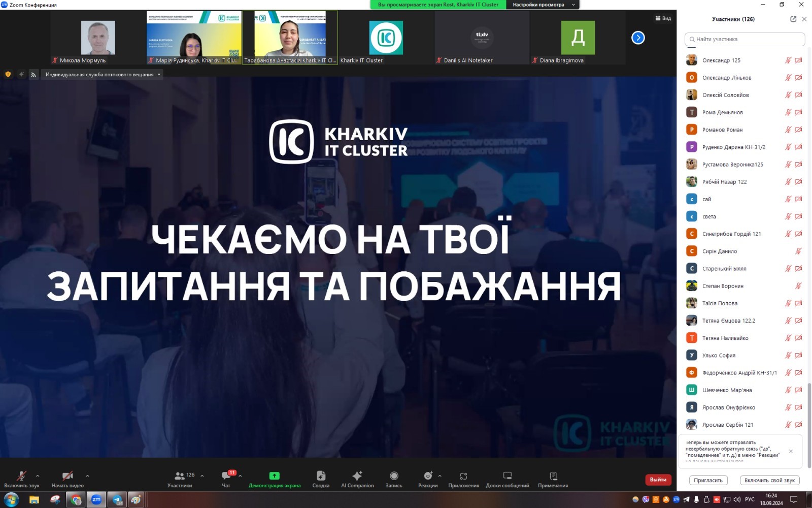Open Примечания notes
812x508 pixels.
(x=553, y=479)
